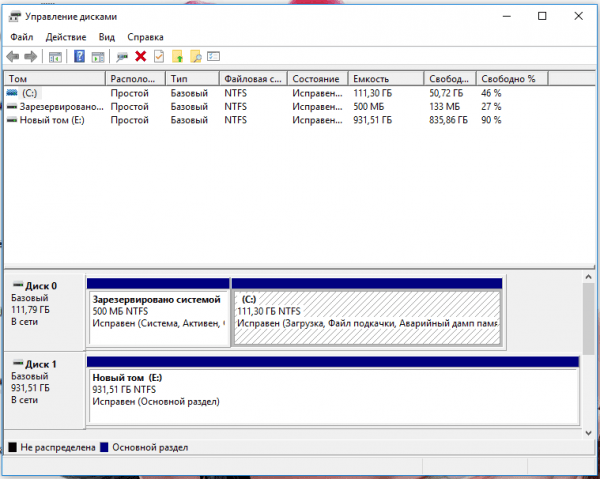Maximize the Управление дисками window
The image size is (600, 479).
(x=542, y=16)
